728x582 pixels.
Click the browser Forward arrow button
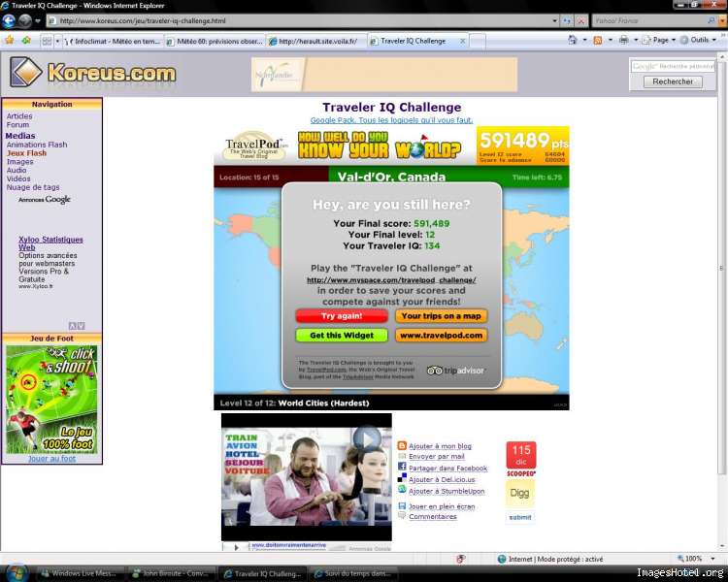(x=25, y=21)
